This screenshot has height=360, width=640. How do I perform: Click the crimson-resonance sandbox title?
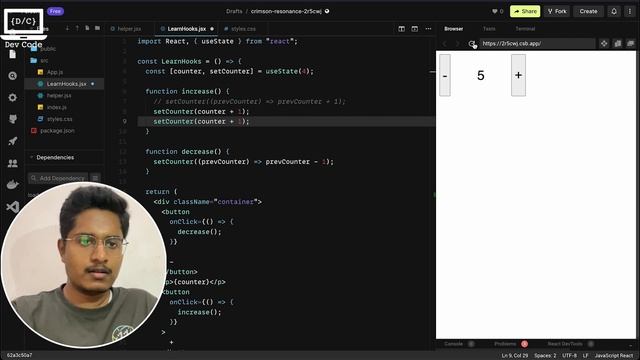coord(286,11)
